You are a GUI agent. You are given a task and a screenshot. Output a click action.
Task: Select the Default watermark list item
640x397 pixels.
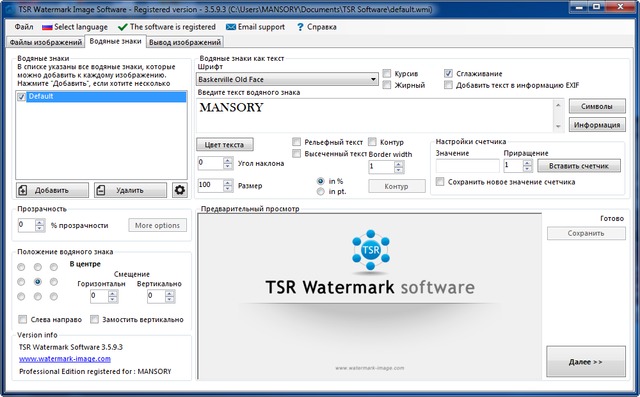[106, 97]
